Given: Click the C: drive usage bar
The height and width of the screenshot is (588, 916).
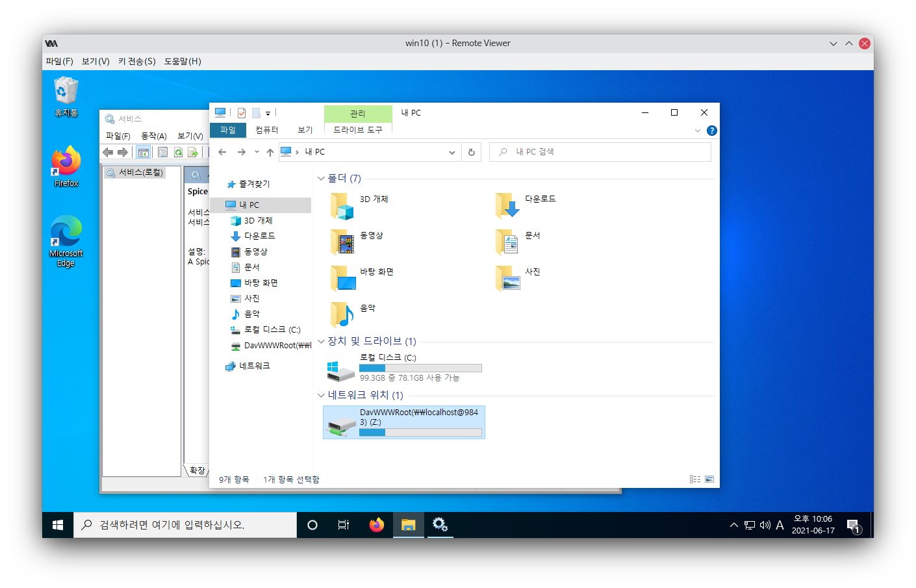Looking at the screenshot, I should 420,368.
